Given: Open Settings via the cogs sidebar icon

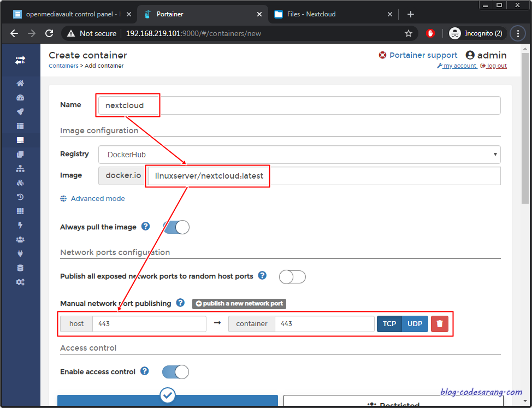Looking at the screenshot, I should point(20,282).
